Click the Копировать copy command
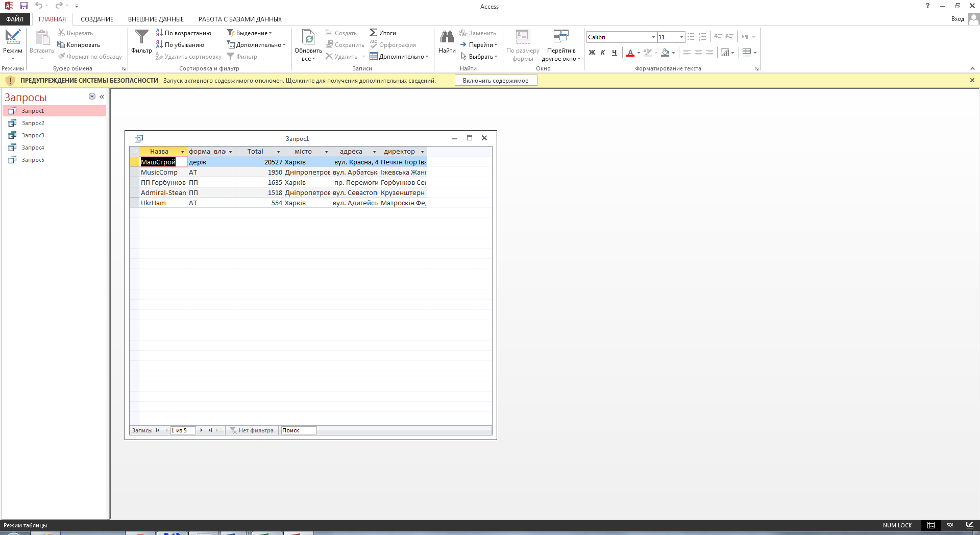This screenshot has height=535, width=980. point(79,44)
